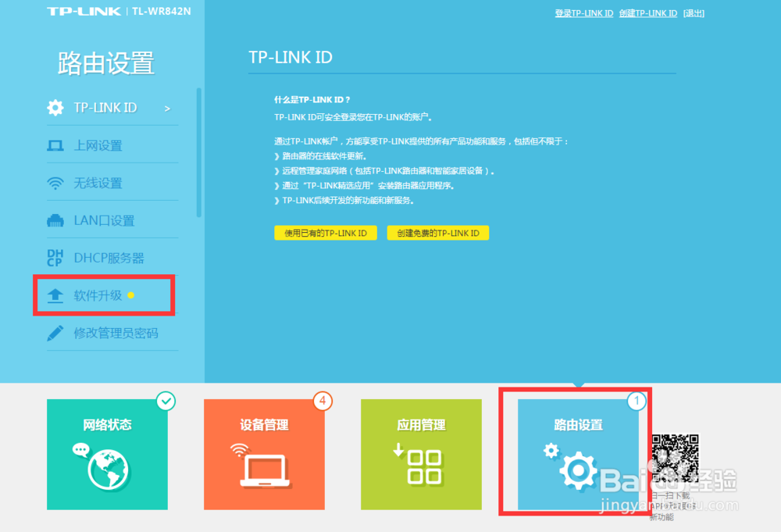Open 上网设置 menu item
The height and width of the screenshot is (532, 781).
coord(112,145)
